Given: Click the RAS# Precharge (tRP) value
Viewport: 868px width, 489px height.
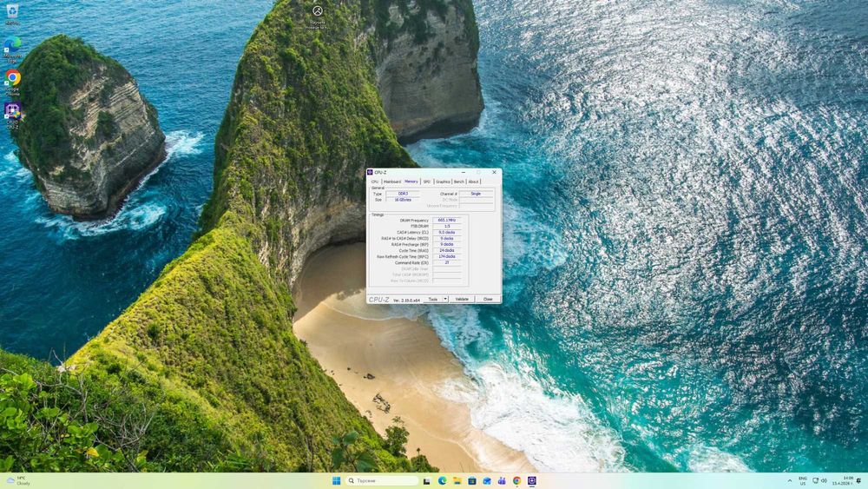Looking at the screenshot, I should tap(447, 244).
